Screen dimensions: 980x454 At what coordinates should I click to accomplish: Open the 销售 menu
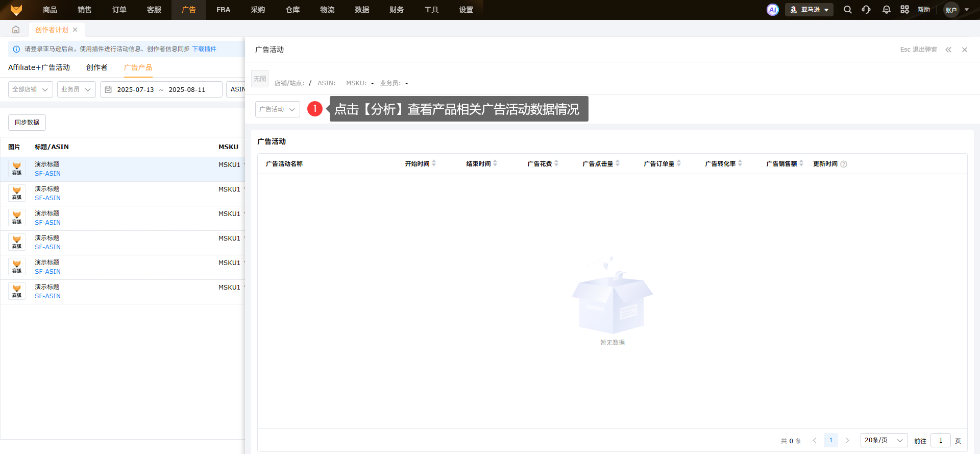point(85,10)
